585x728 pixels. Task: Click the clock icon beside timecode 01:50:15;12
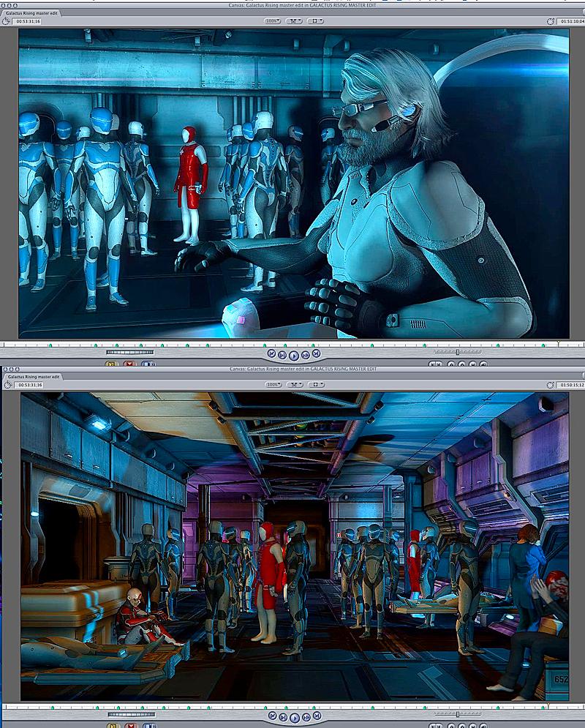(x=550, y=385)
